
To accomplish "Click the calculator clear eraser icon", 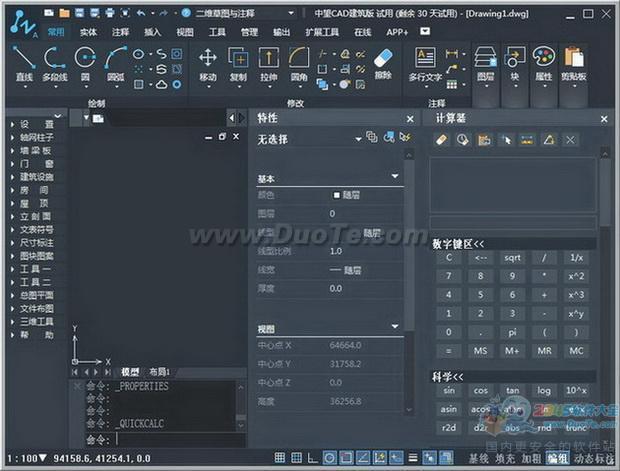I will tap(441, 140).
